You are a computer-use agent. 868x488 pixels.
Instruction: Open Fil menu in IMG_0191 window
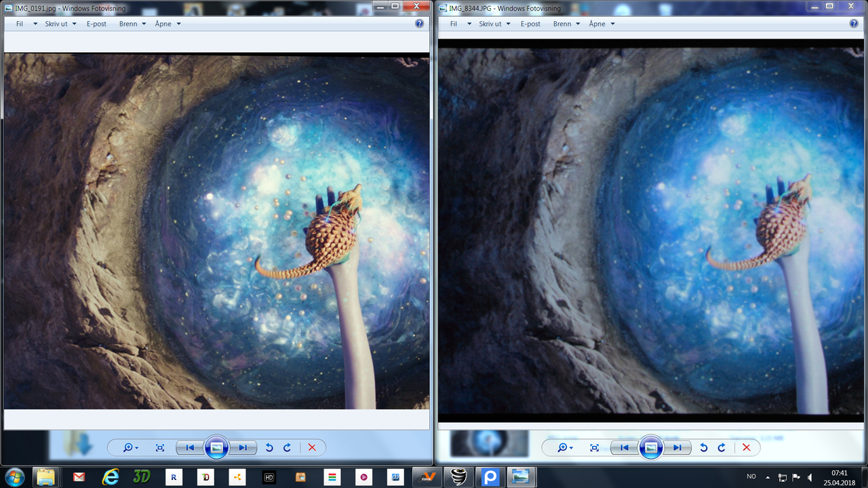click(25, 24)
